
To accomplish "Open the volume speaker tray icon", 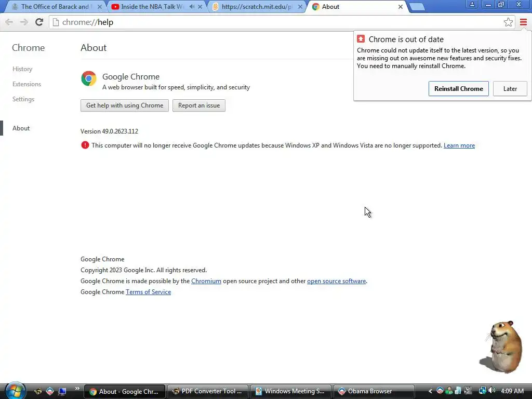I will [x=492, y=391].
